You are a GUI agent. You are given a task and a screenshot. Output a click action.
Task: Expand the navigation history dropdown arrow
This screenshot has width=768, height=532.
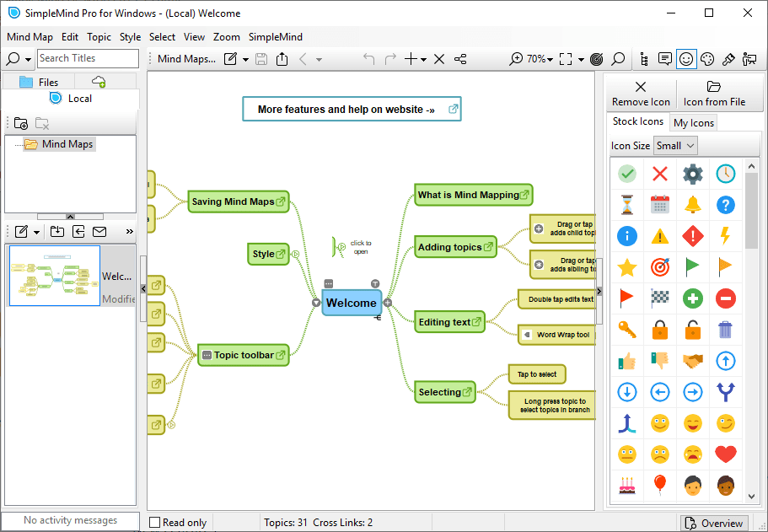pos(319,60)
